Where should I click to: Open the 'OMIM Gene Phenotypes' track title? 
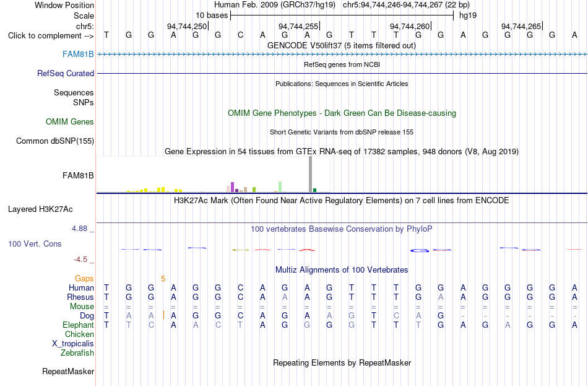(342, 113)
